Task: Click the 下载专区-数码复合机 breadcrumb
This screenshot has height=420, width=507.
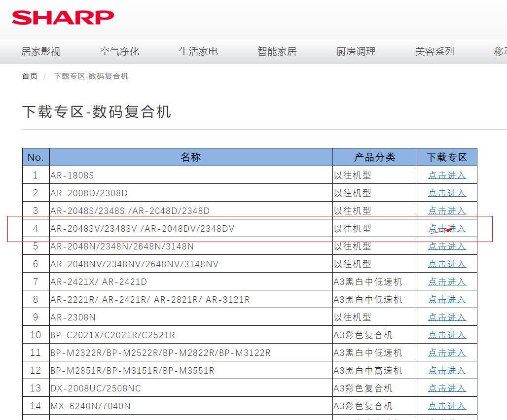Action: pyautogui.click(x=91, y=76)
